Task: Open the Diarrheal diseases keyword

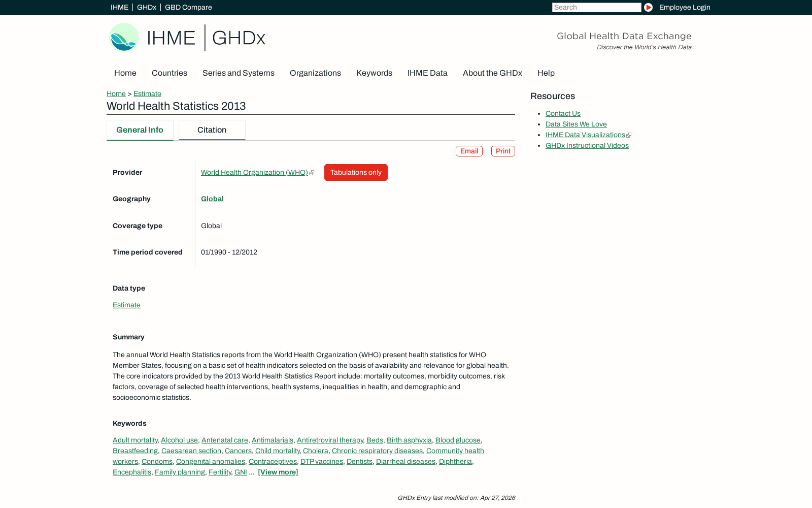Action: [x=405, y=462]
